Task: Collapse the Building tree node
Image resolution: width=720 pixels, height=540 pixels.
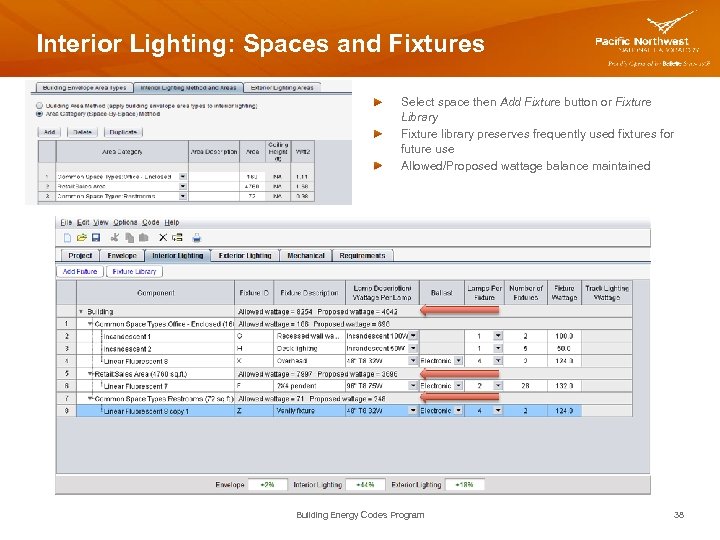Action: 81,311
